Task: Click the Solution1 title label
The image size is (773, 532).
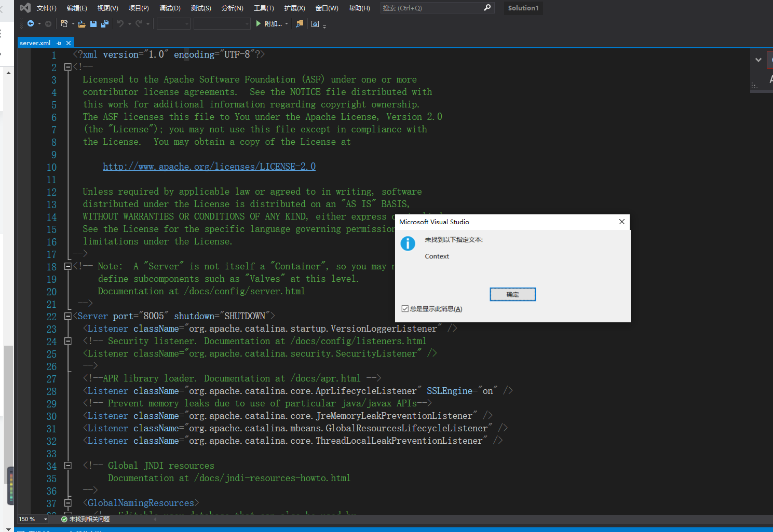Action: tap(523, 8)
